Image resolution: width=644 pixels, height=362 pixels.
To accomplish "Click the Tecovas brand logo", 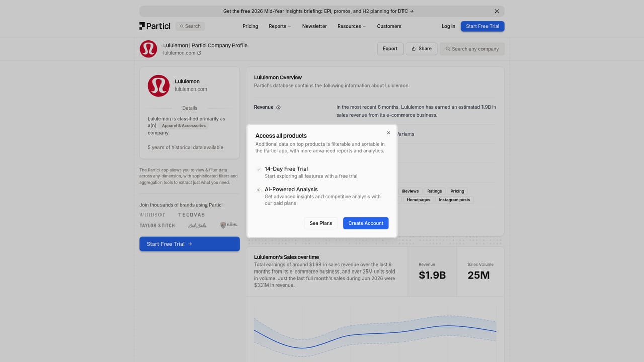I will click(191, 215).
